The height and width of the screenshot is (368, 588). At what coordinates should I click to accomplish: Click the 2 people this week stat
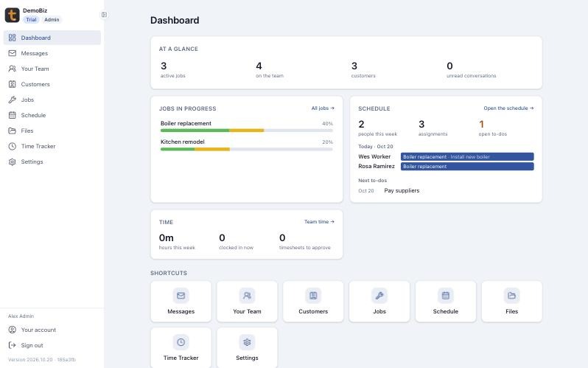pyautogui.click(x=377, y=128)
